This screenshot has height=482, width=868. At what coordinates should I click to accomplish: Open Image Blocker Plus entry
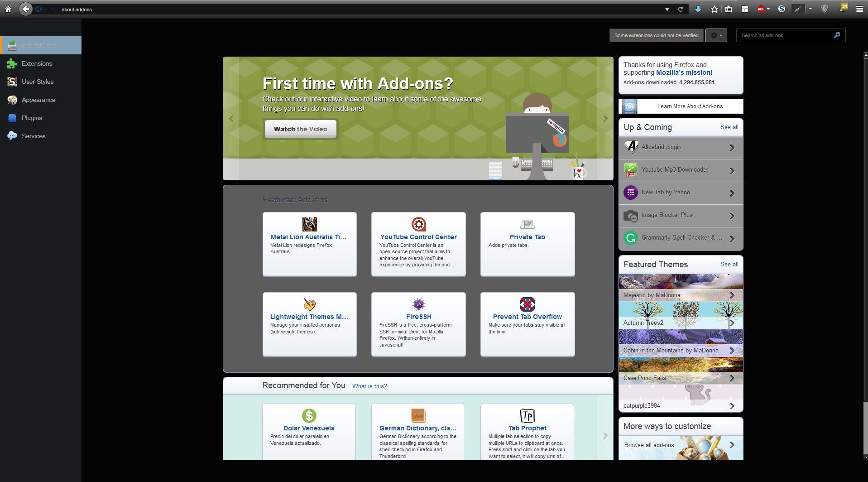[681, 216]
